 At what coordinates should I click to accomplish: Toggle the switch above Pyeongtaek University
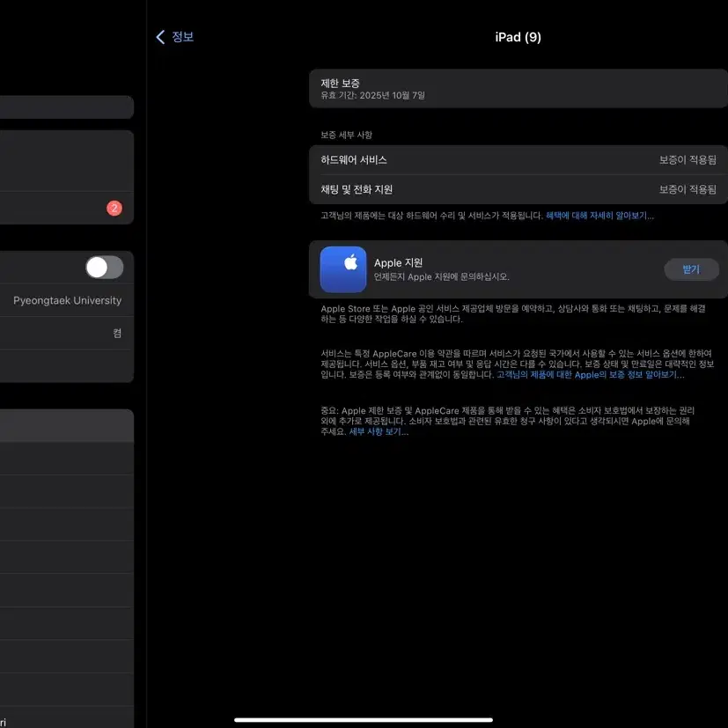pos(105,268)
